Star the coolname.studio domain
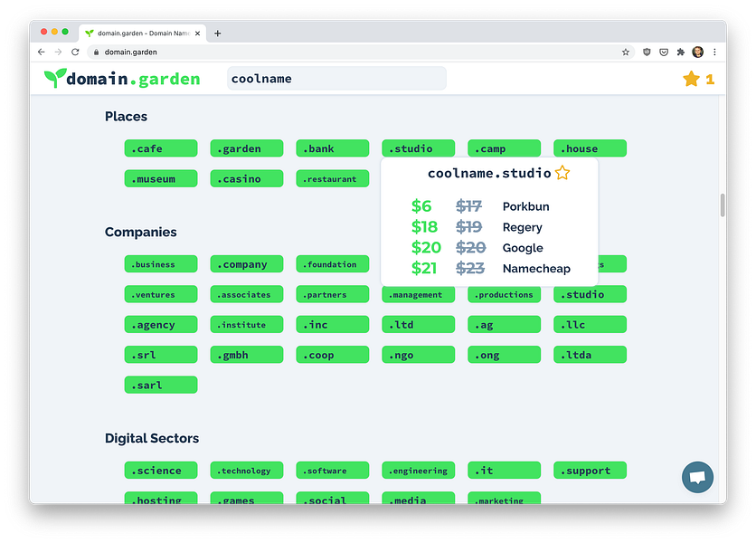This screenshot has height=543, width=756. coord(562,173)
